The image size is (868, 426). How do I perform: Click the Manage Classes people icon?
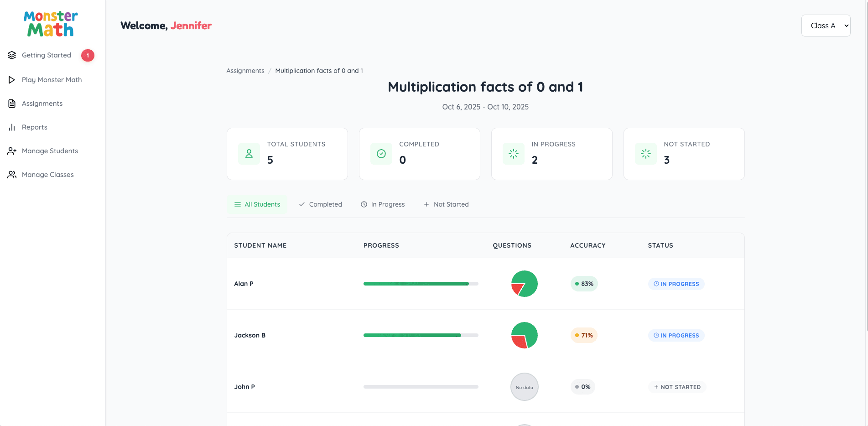12,175
